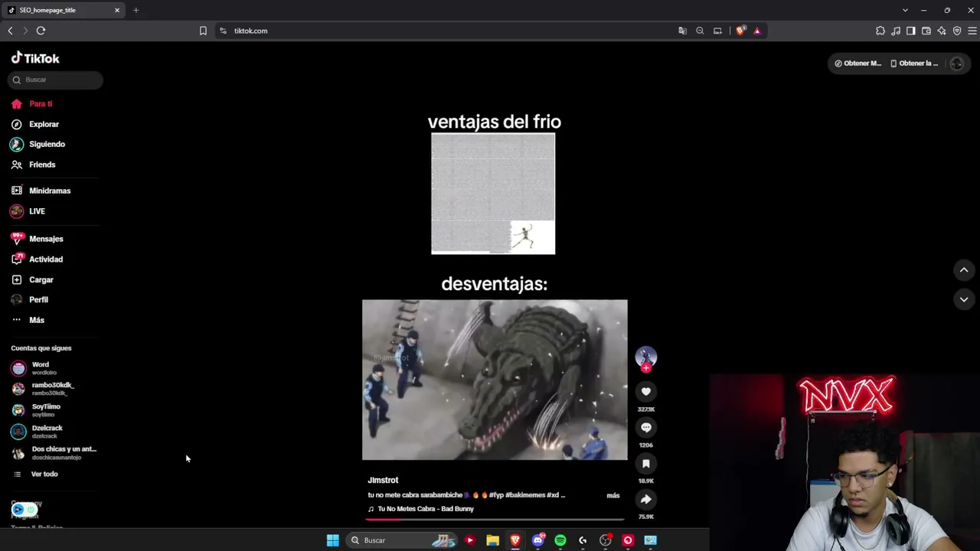Select the Para ti feed

(x=31, y=104)
